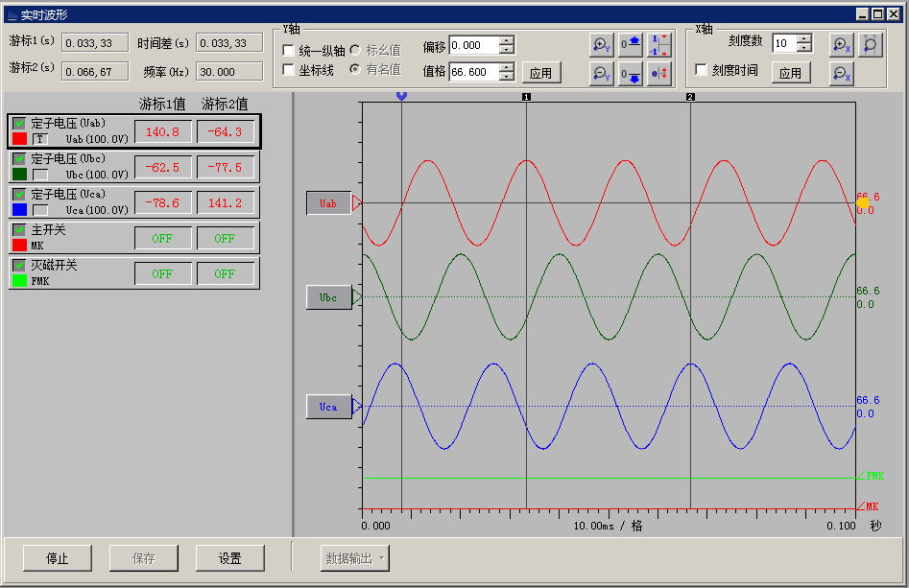This screenshot has width=909, height=588.
Task: Click Ubc 游标1值 reading -62.5
Action: [x=163, y=168]
